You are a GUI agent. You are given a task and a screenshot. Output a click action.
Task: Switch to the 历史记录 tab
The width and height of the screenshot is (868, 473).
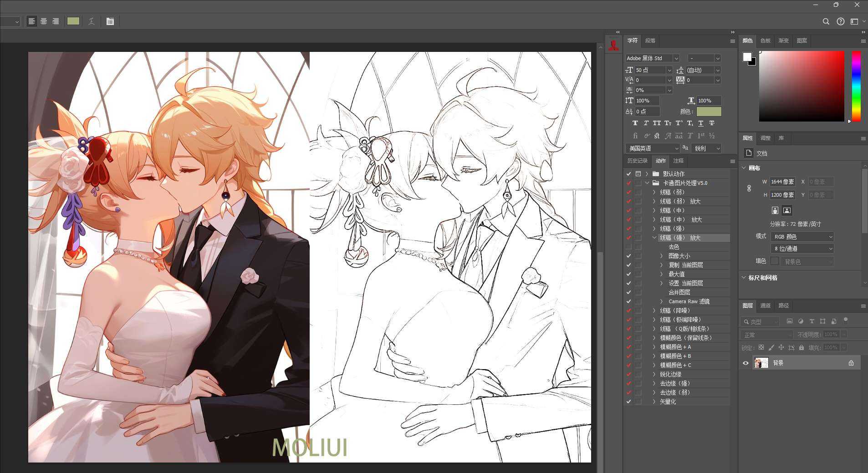pyautogui.click(x=637, y=161)
